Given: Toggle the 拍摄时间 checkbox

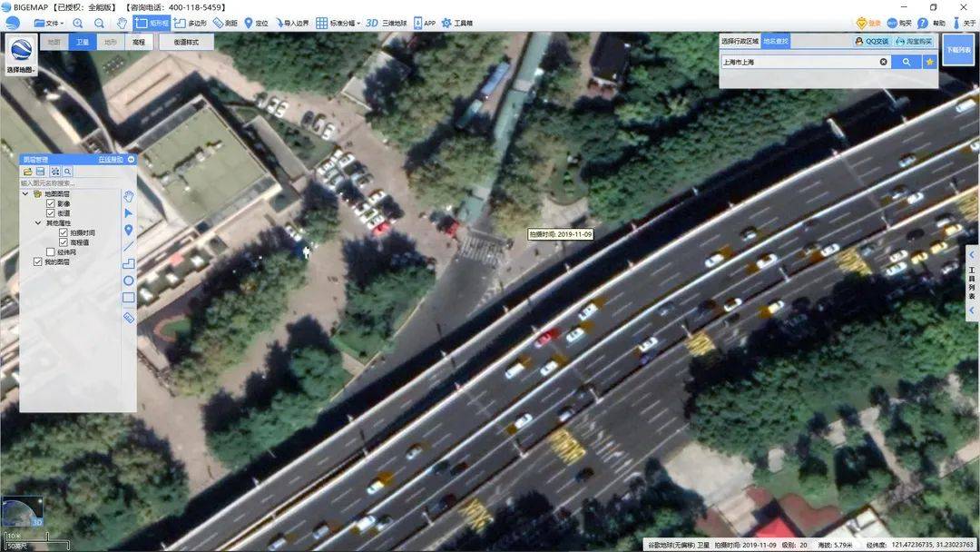Looking at the screenshot, I should click(64, 232).
